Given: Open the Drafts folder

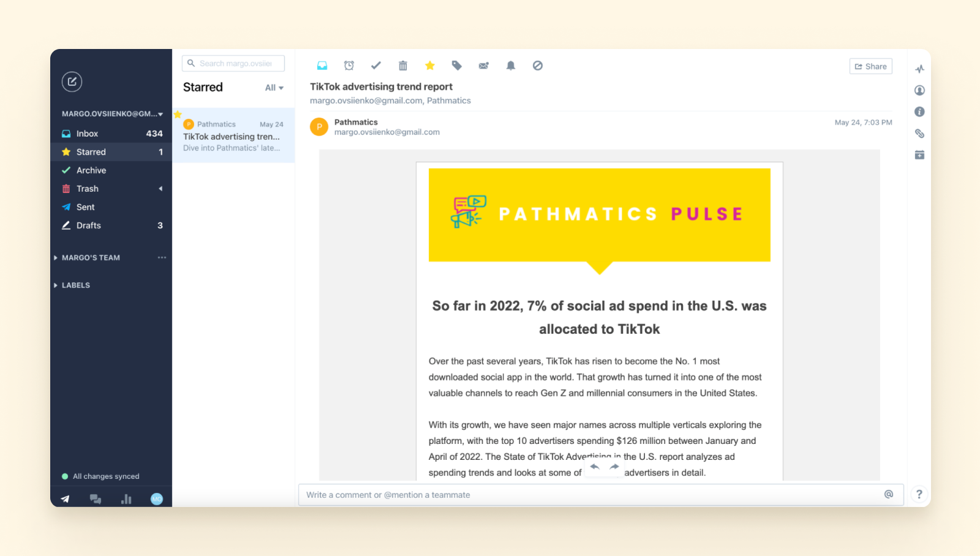Looking at the screenshot, I should click(x=111, y=225).
